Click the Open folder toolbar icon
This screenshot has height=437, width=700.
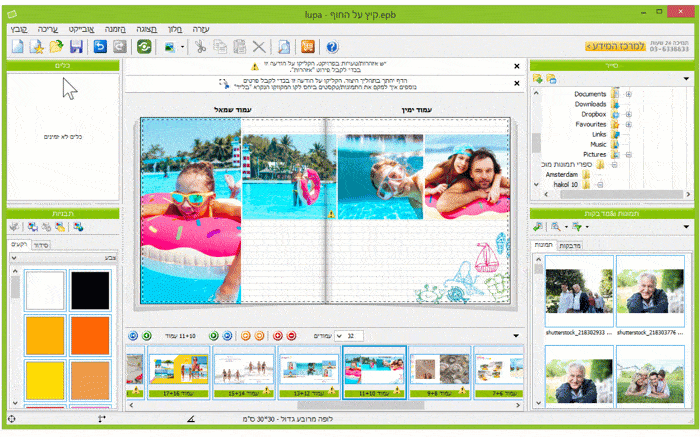[x=56, y=47]
